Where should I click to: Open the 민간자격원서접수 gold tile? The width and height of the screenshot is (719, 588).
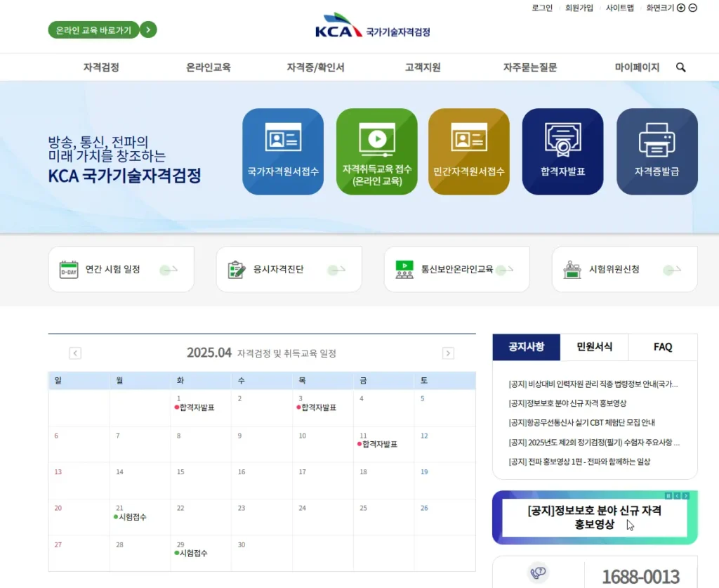tap(468, 151)
